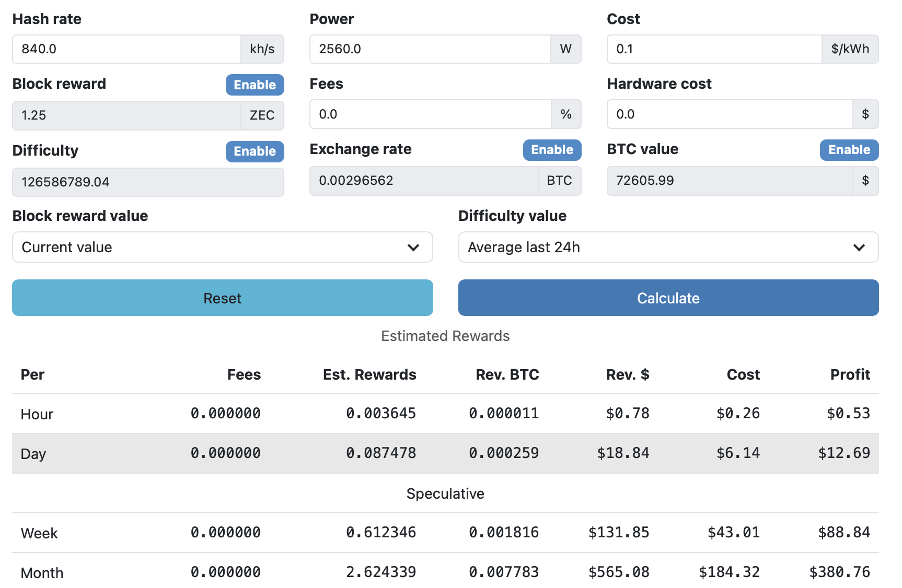Click the Estimated Rewards heading
The width and height of the screenshot is (902, 588).
tap(445, 336)
